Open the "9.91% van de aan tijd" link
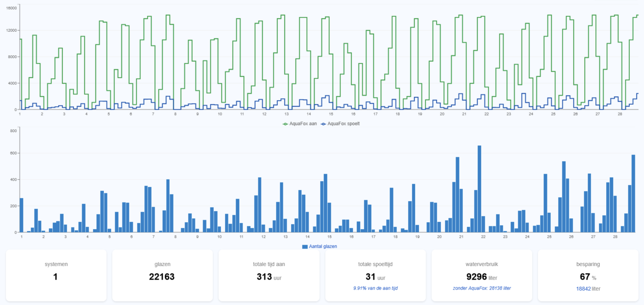 (x=375, y=288)
